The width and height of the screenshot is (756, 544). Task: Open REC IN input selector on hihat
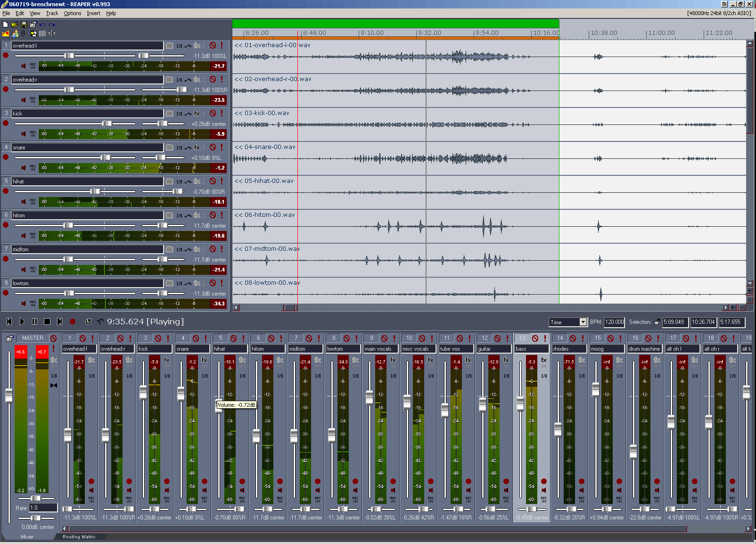point(33,202)
